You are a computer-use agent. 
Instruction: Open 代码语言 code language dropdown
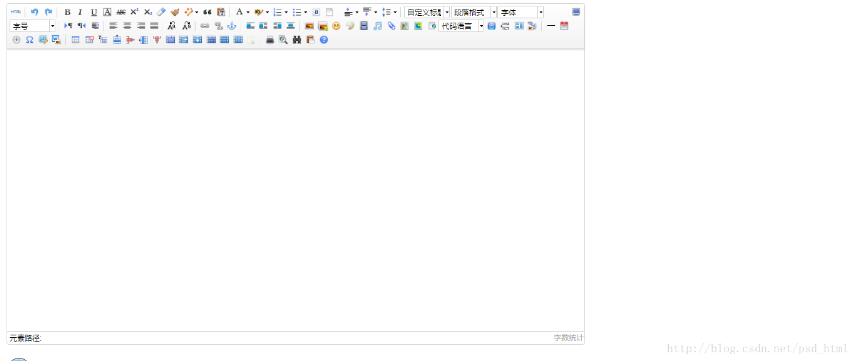pyautogui.click(x=461, y=26)
